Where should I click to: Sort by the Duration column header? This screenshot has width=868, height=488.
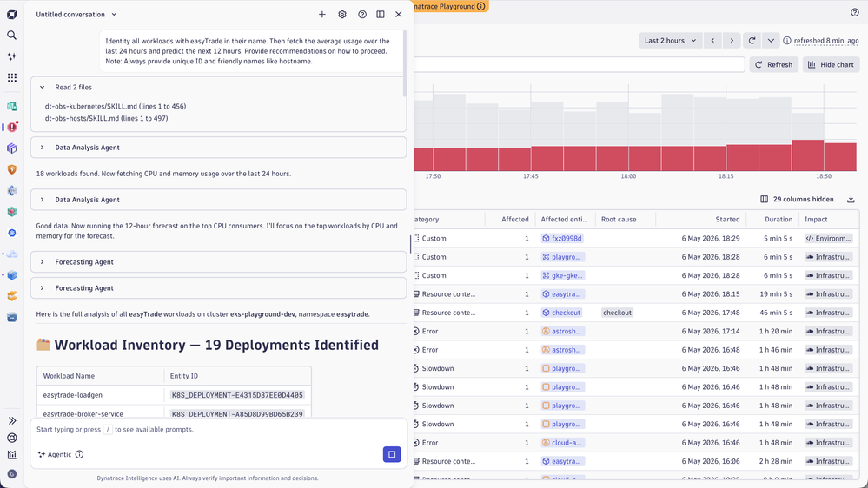click(779, 220)
